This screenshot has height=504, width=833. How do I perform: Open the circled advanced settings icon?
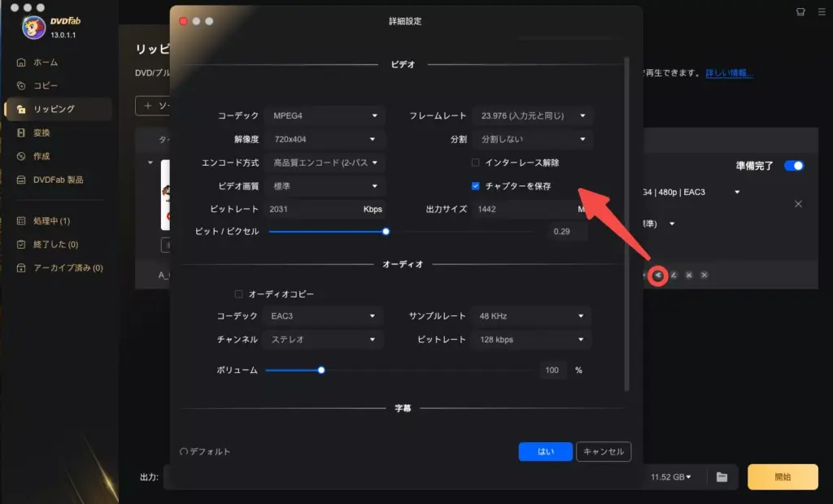[660, 276]
